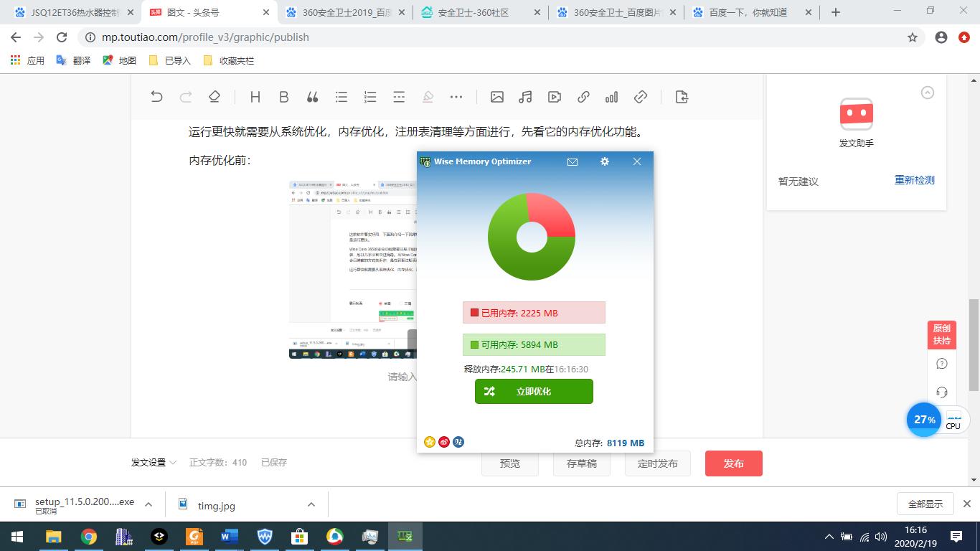Collapse the 发文助手 panel with the chevron
The height and width of the screenshot is (551, 980).
[x=927, y=93]
